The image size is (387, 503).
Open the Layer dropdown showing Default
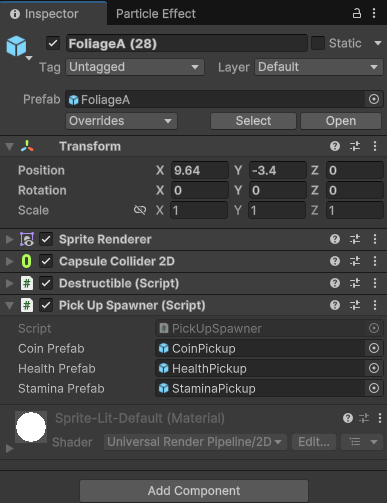coord(319,67)
